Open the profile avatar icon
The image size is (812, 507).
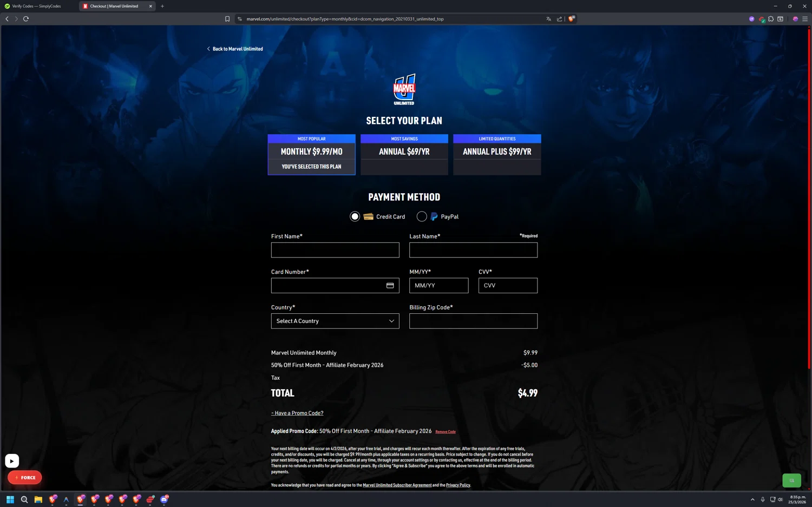pyautogui.click(x=795, y=19)
